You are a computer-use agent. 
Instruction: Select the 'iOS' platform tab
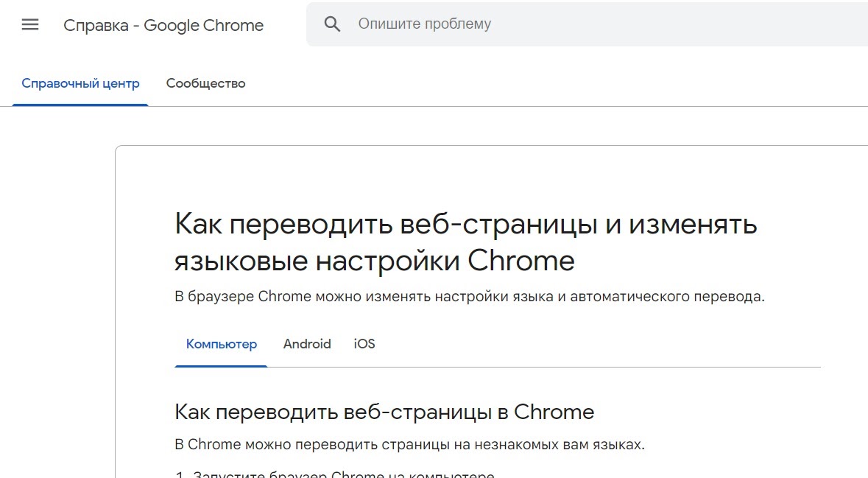pos(364,344)
